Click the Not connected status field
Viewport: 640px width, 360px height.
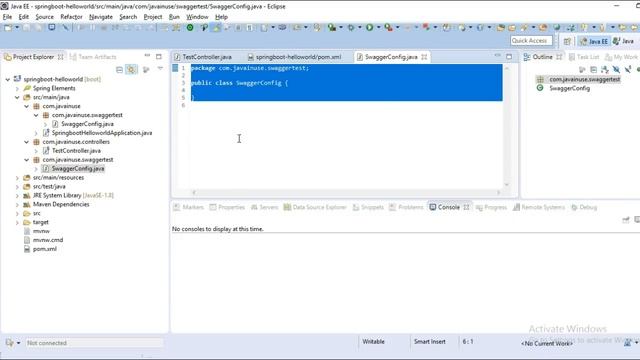(94, 343)
